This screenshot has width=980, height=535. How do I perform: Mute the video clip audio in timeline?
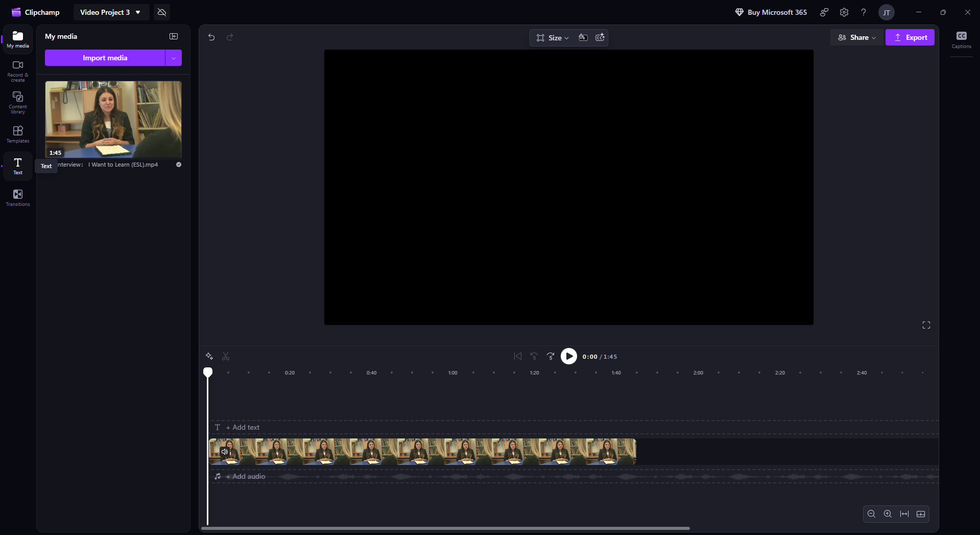(224, 452)
